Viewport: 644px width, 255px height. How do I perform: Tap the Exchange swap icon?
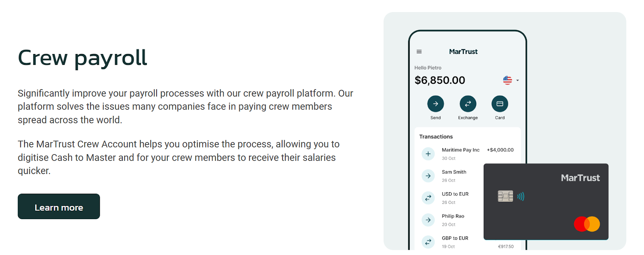[x=468, y=104]
